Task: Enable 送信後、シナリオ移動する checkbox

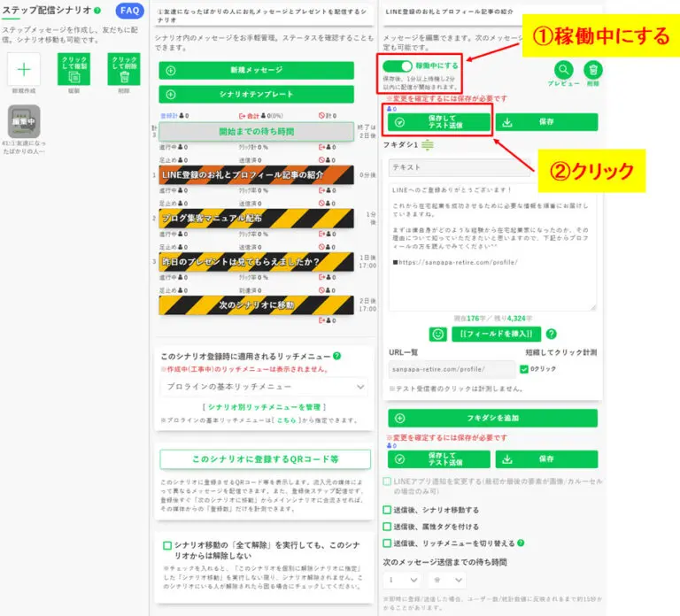Action: pyautogui.click(x=387, y=510)
